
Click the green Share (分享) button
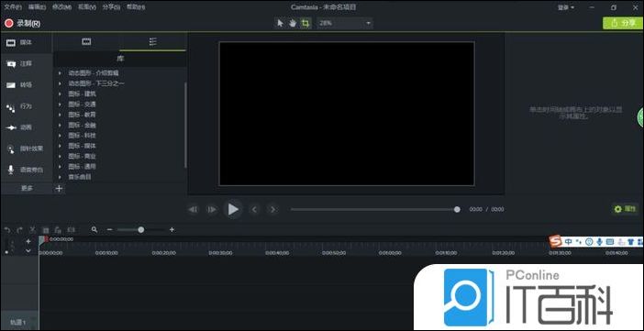click(623, 24)
